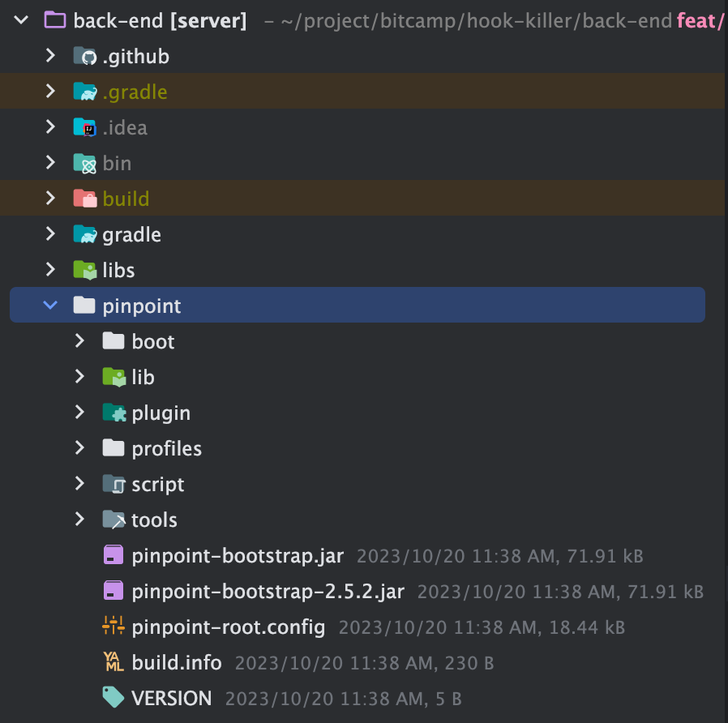Collapse the back-end [server] root node
The image size is (728, 723).
tap(21, 20)
